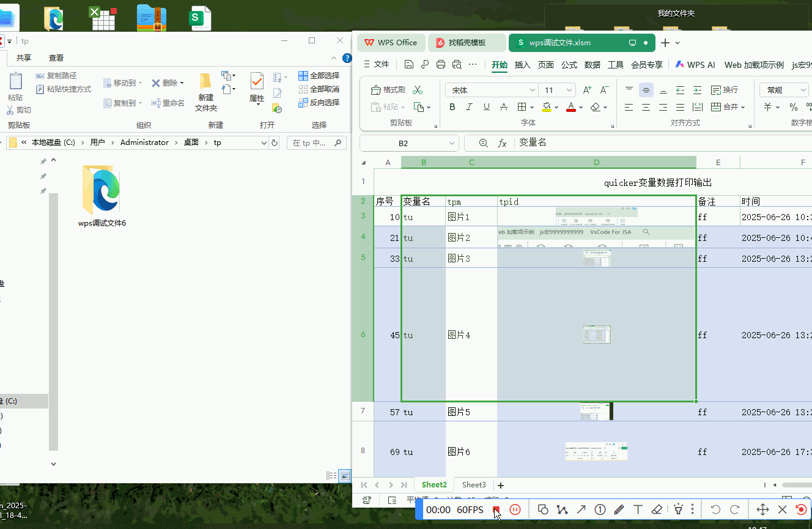
Task: Click the WPS AI button
Action: pos(695,64)
